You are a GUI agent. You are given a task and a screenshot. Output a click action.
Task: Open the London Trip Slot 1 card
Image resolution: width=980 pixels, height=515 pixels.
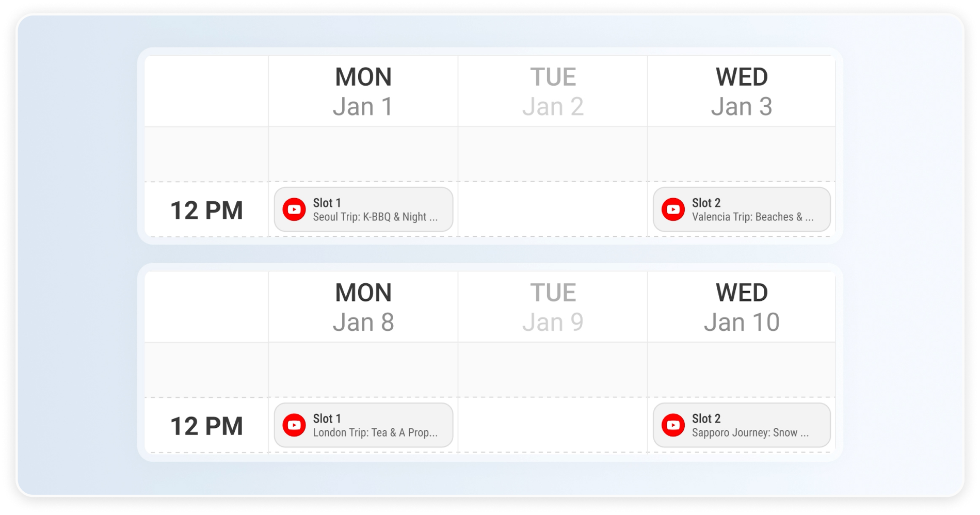(x=374, y=425)
